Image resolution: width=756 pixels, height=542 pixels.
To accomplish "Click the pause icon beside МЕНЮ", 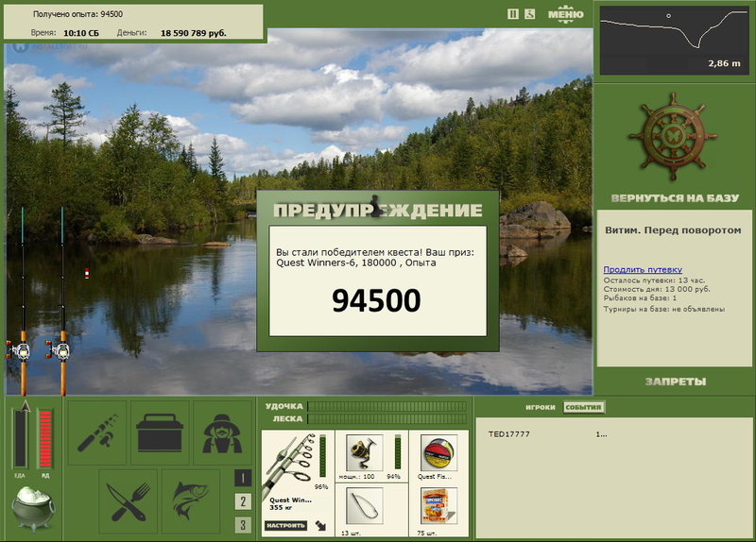I will pyautogui.click(x=513, y=14).
